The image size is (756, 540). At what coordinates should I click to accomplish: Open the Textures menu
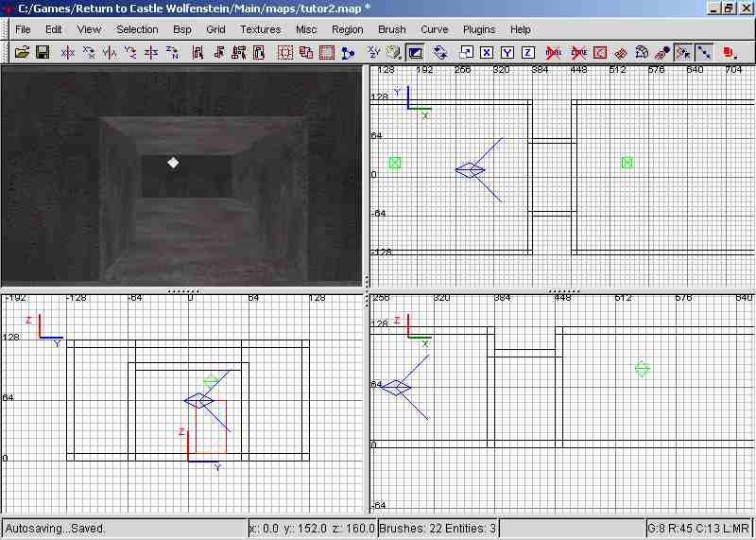coord(260,29)
